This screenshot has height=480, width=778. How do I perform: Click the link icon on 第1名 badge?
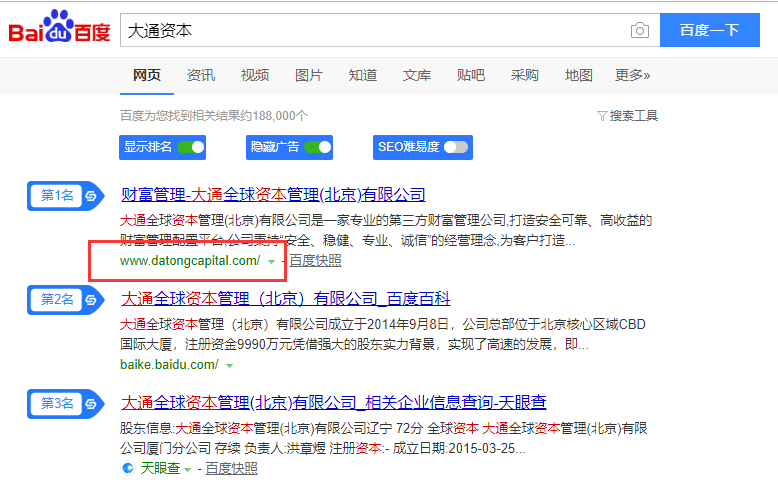point(91,196)
